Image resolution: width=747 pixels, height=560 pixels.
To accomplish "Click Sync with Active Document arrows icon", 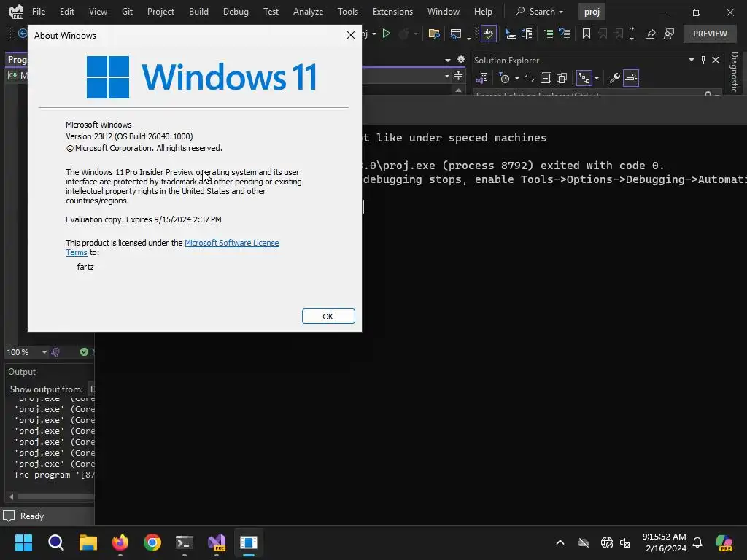I will pyautogui.click(x=530, y=78).
